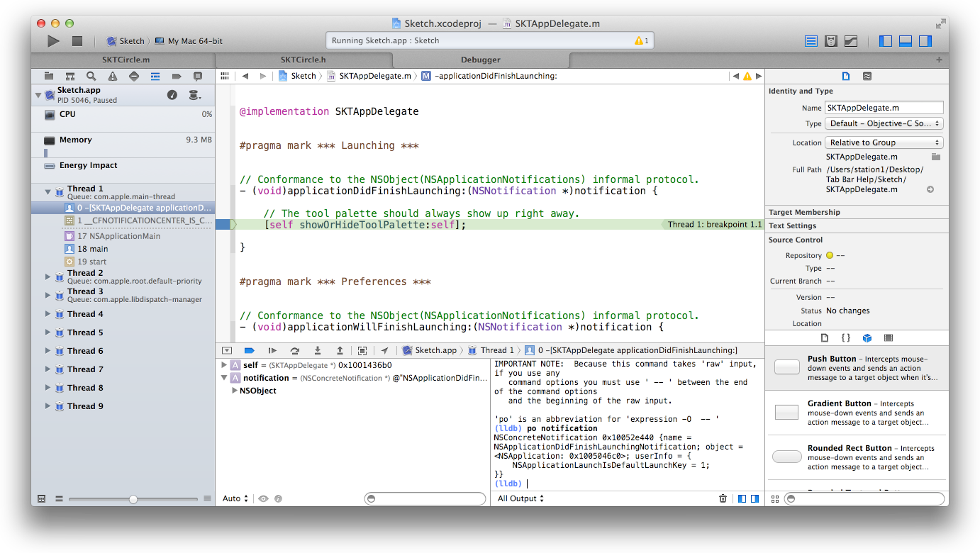Click the Step Into button

coord(318,350)
